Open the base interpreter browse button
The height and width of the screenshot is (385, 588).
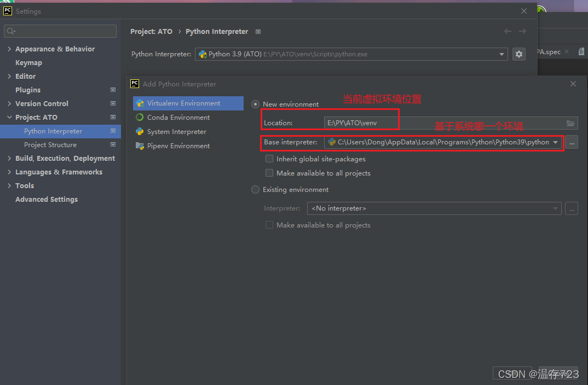tap(572, 142)
